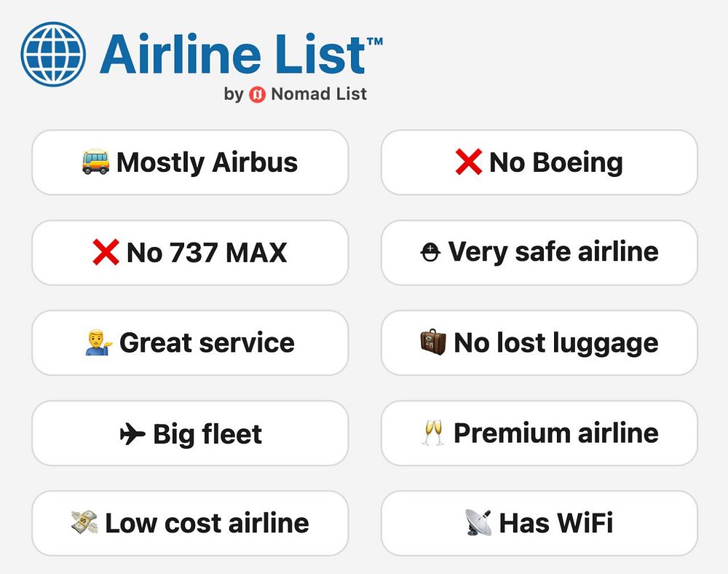Click the red X beside No Boeing
Screen dimensions: 728x574
[468, 162]
